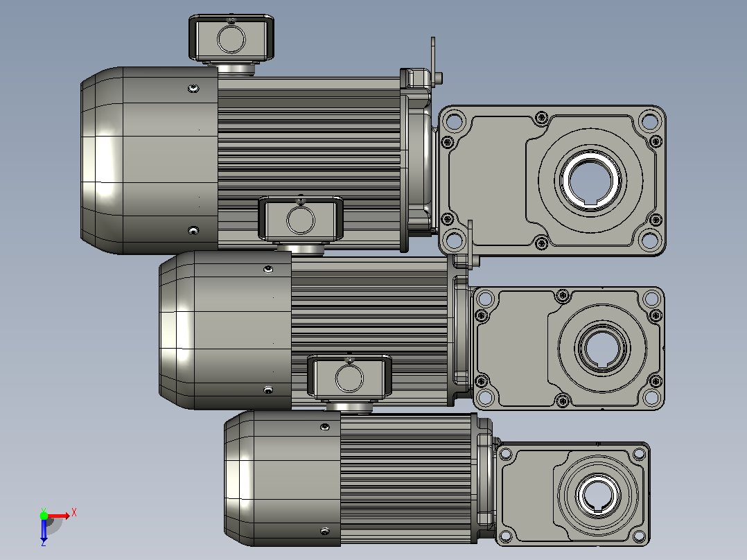Select the top motor's rounded fan cover
The height and width of the screenshot is (560, 747).
click(x=149, y=160)
